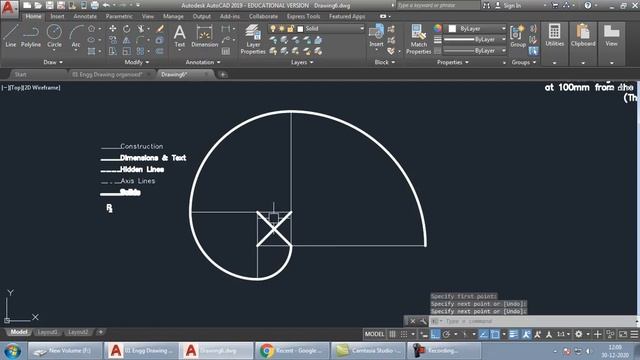This screenshot has width=640, height=360.
Task: Expand the Draw panel
Action: pos(53,62)
